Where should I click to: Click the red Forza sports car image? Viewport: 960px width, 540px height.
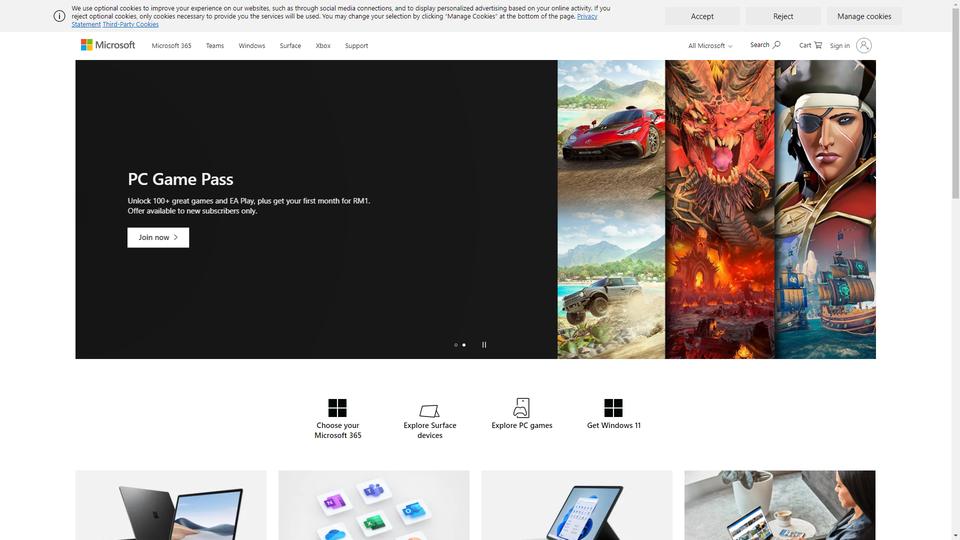pyautogui.click(x=611, y=135)
